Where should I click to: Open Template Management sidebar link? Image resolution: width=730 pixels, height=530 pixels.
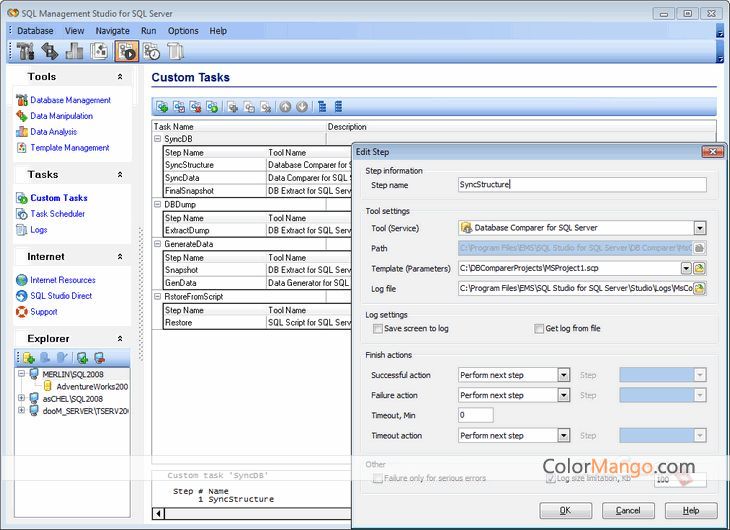tap(70, 148)
